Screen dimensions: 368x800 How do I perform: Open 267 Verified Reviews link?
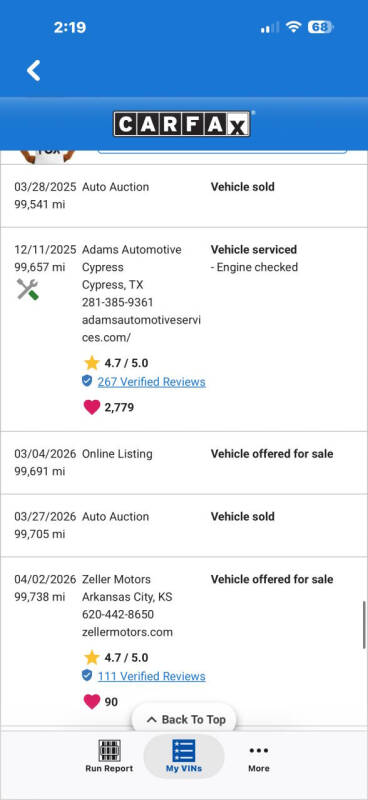tap(152, 382)
